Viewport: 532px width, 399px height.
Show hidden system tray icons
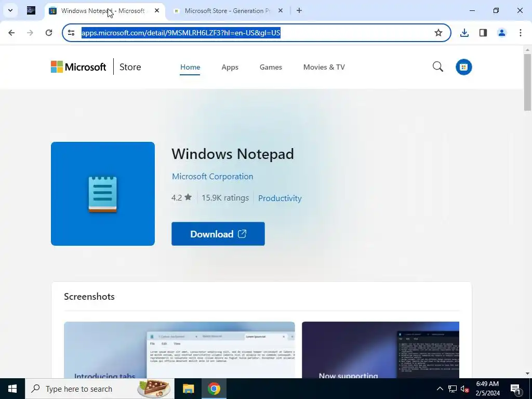pyautogui.click(x=440, y=389)
